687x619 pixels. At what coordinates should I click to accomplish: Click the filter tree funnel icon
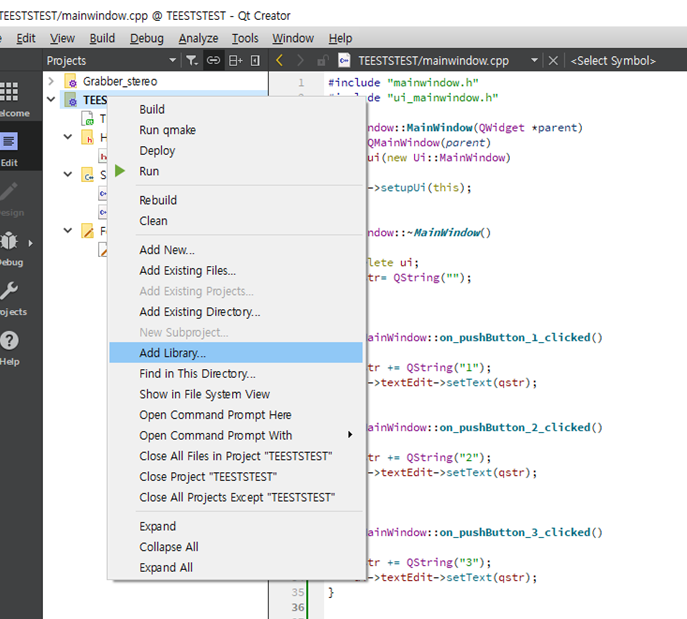point(190,61)
